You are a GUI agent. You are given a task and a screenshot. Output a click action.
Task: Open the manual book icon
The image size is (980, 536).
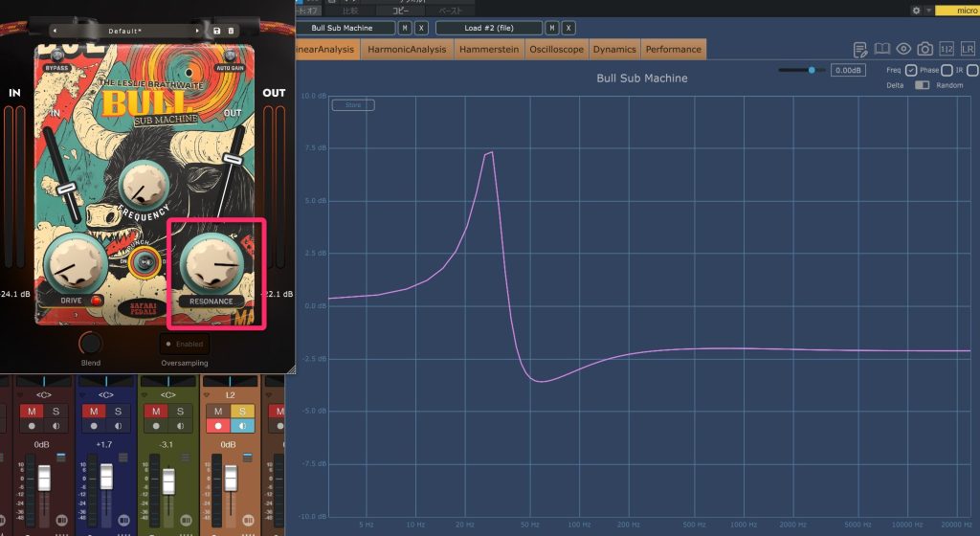[882, 49]
